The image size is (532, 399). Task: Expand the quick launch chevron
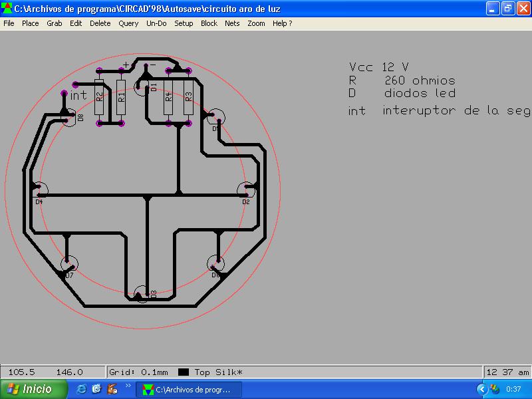point(128,386)
